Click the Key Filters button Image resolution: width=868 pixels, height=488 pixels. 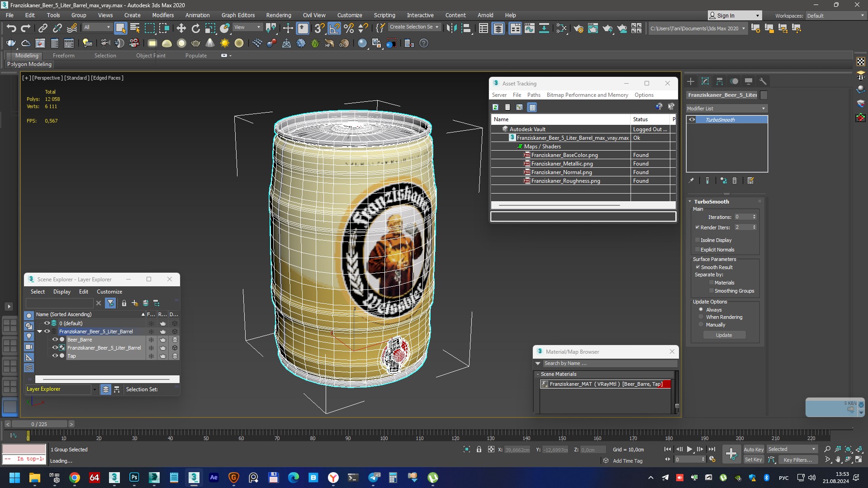tap(797, 460)
